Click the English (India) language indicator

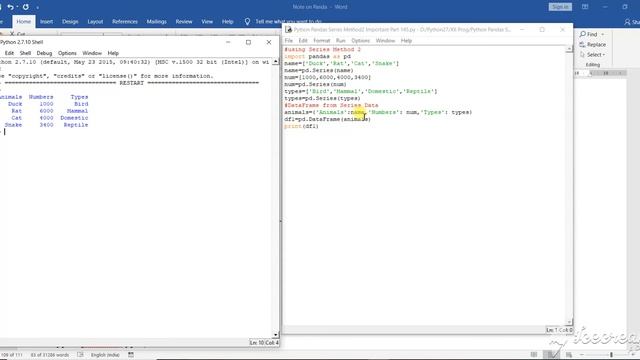pos(105,355)
